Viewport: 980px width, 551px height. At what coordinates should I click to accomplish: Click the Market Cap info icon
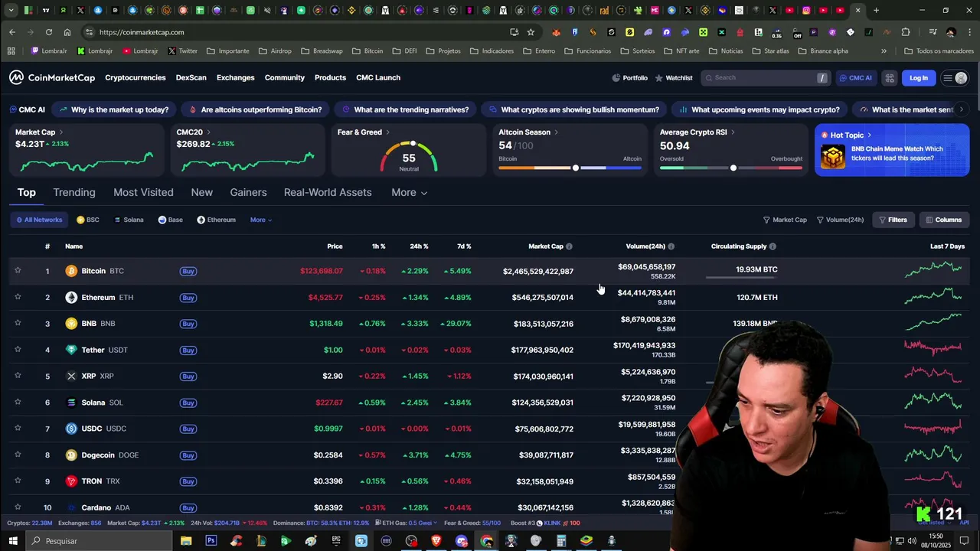click(569, 246)
